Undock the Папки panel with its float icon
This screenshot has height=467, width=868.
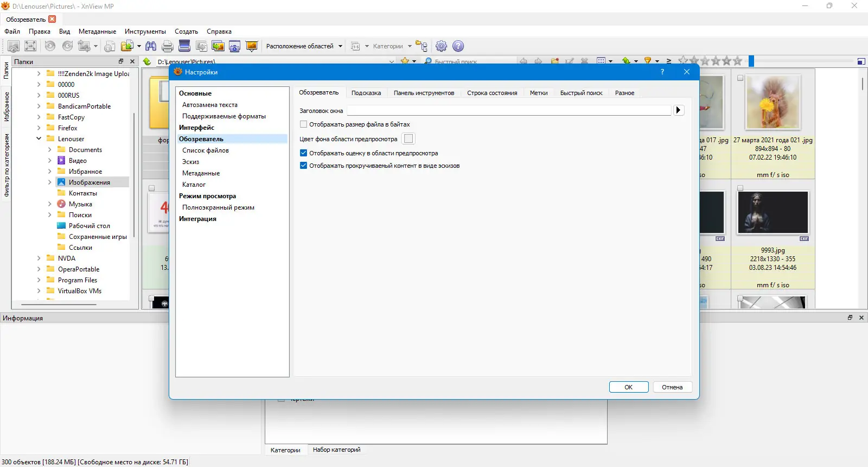[121, 61]
